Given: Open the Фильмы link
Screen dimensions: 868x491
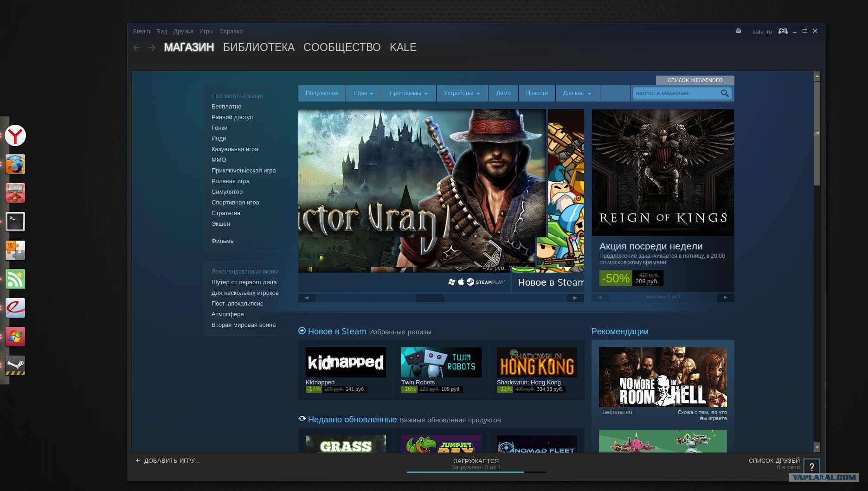Looking at the screenshot, I should click(223, 241).
